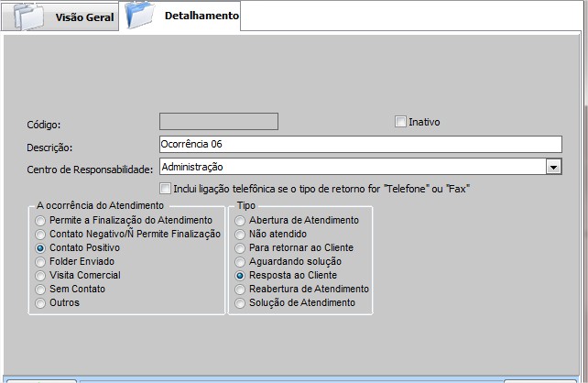This screenshot has width=588, height=383.
Task: Select the Sem Contato radio button
Action: 40,290
